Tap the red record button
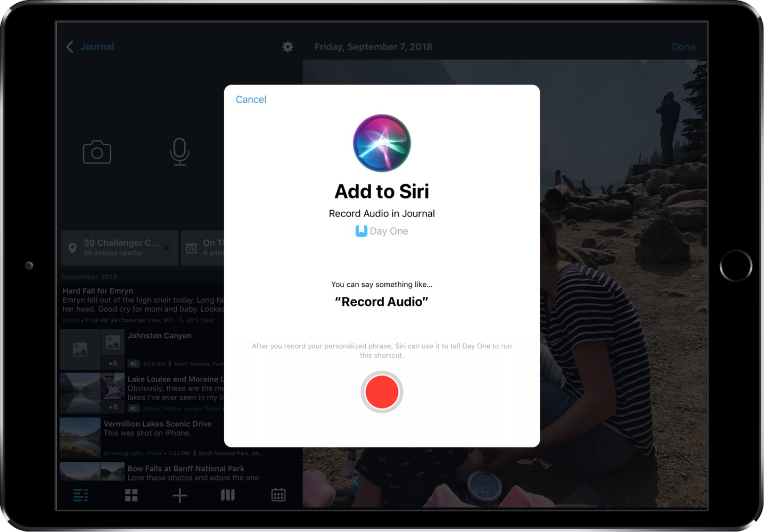 [x=382, y=392]
